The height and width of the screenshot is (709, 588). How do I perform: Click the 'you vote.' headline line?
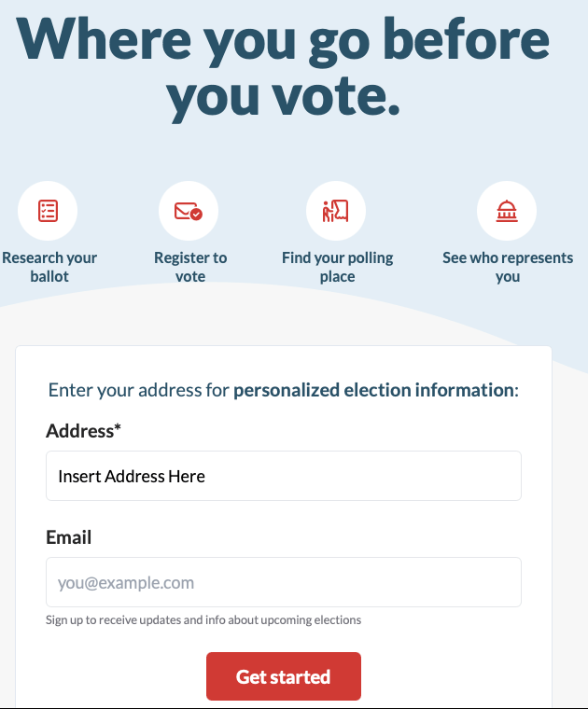click(283, 97)
